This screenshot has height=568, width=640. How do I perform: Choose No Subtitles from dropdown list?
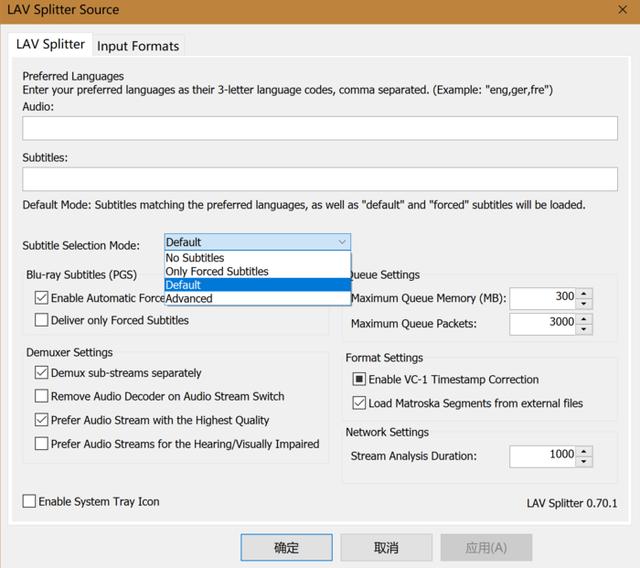(195, 258)
